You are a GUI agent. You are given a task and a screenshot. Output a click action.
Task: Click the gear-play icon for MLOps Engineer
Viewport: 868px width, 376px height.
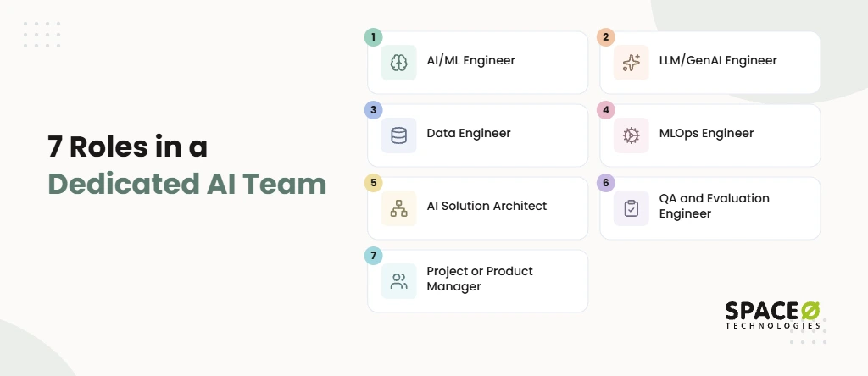coord(631,135)
